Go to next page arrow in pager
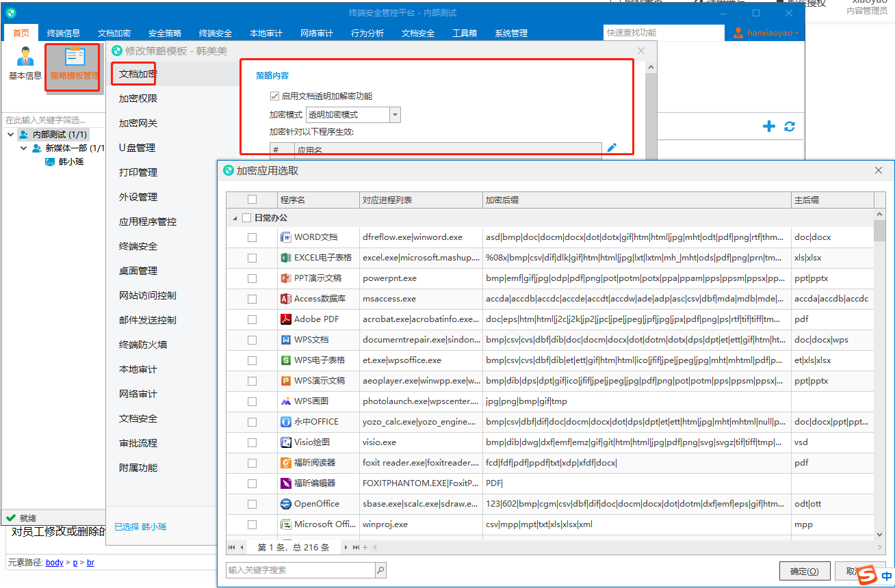 click(x=346, y=547)
